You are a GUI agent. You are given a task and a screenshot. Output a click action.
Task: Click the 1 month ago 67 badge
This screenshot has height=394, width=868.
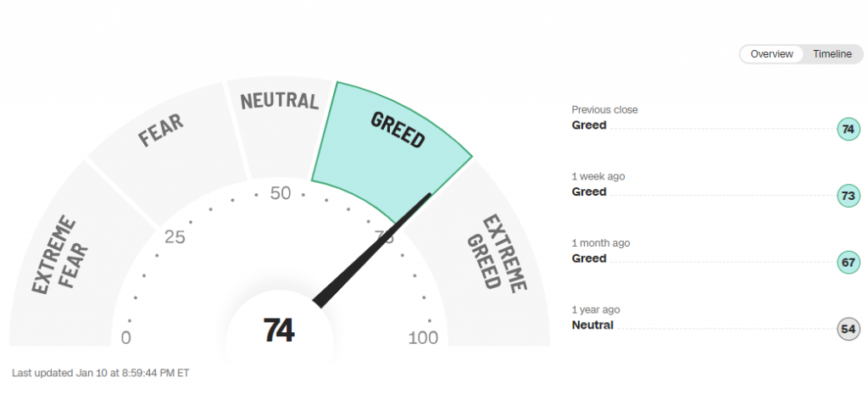pos(848,263)
